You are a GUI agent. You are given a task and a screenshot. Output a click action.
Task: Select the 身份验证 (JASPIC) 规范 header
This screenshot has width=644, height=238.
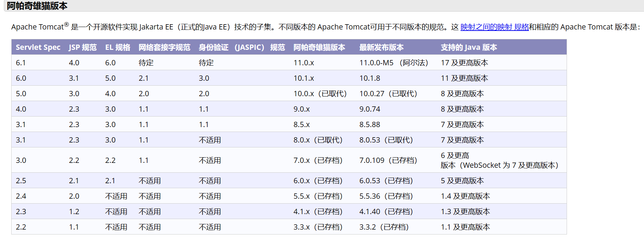tap(242, 47)
